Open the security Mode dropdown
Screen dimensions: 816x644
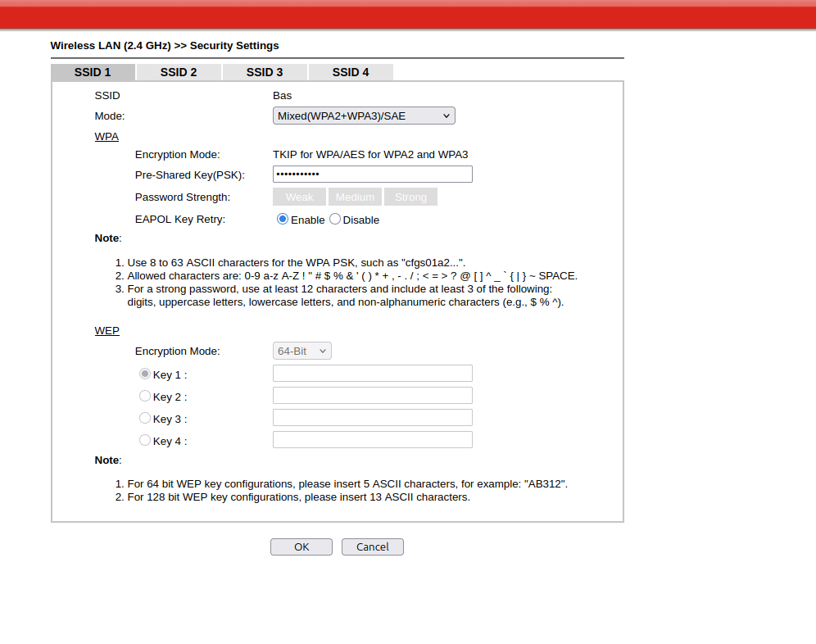364,116
